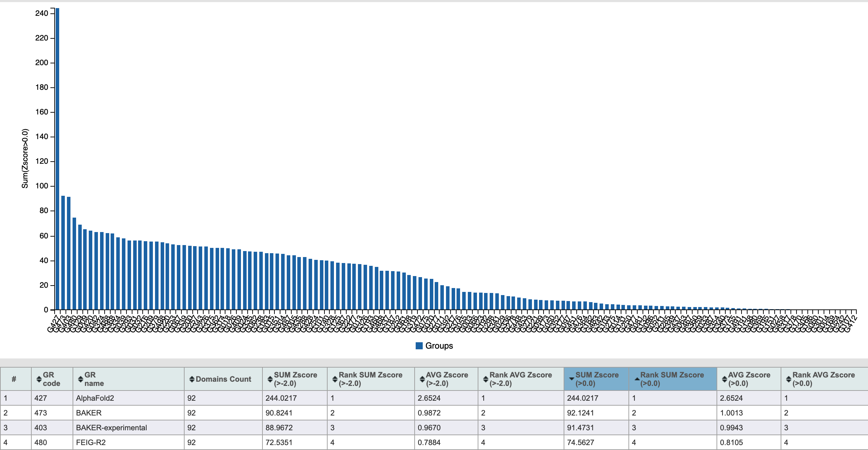This screenshot has width=868, height=450.
Task: Select the AlphaFold2 group name cell
Action: tap(95, 398)
